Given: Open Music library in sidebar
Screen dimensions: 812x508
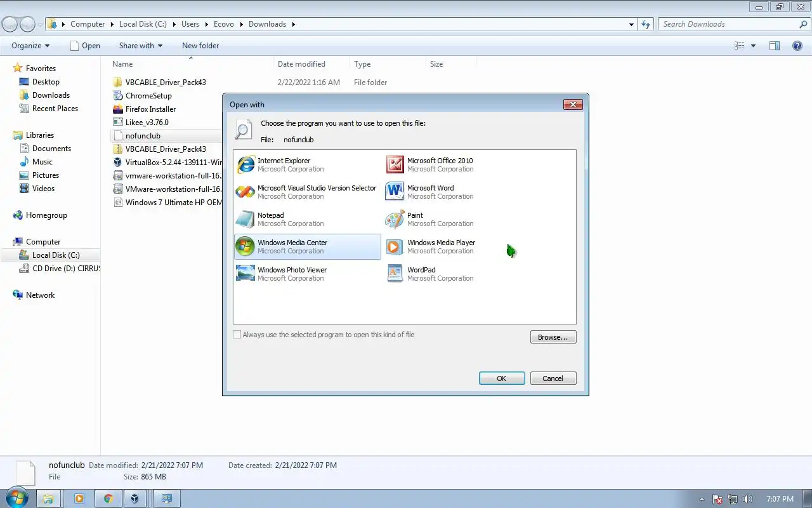Looking at the screenshot, I should point(43,162).
